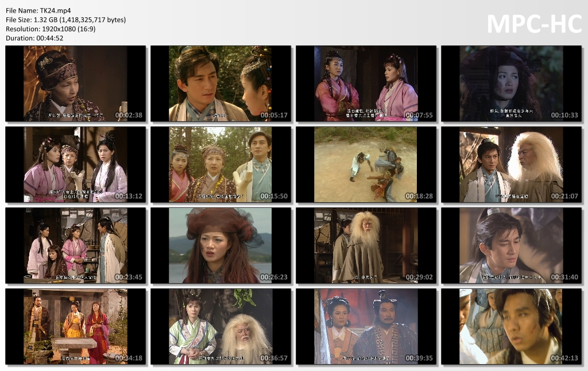Select the 00:29:02 frame thumbnail

point(366,244)
